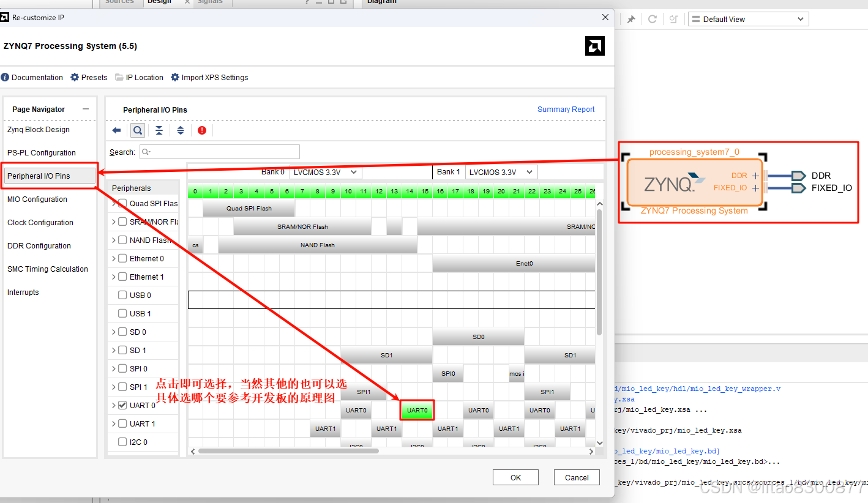The height and width of the screenshot is (503, 868).
Task: Enable the USB 1 checkbox
Action: point(122,313)
